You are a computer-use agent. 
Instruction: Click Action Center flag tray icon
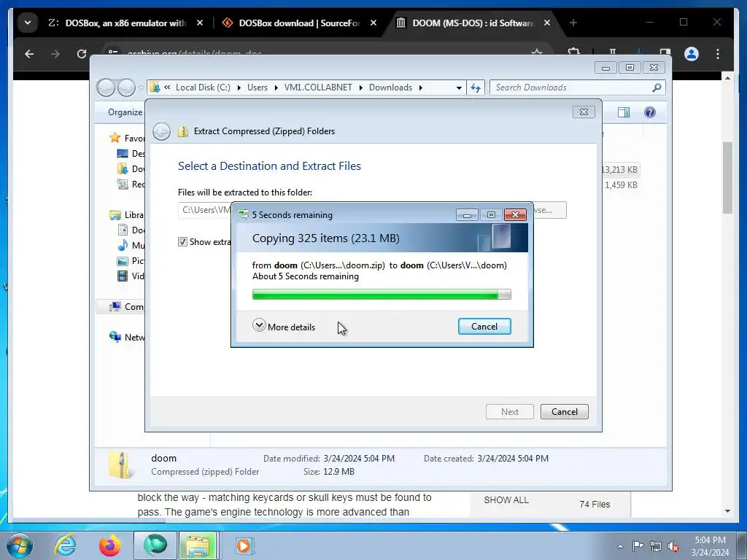638,545
